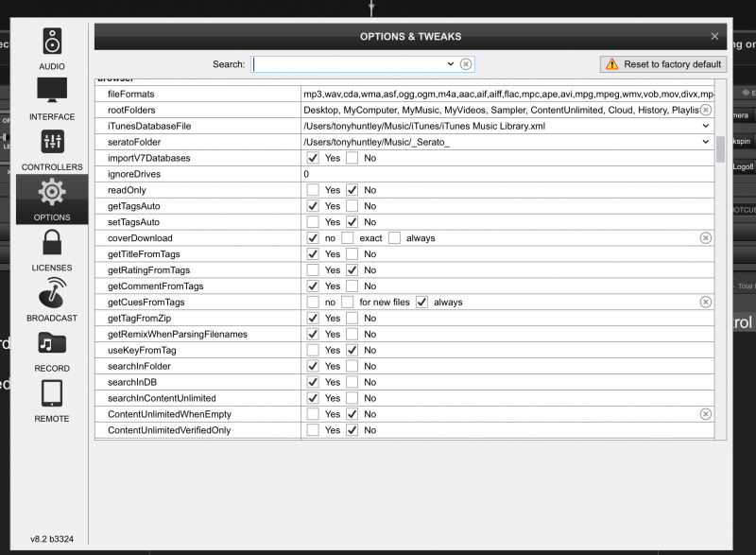Check No for getTagFromZip

coord(352,319)
